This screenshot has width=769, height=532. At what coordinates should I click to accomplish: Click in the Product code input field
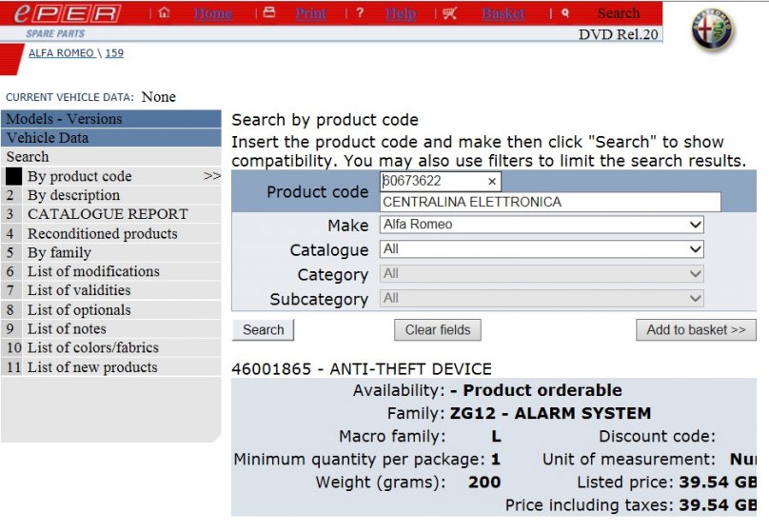coord(433,181)
